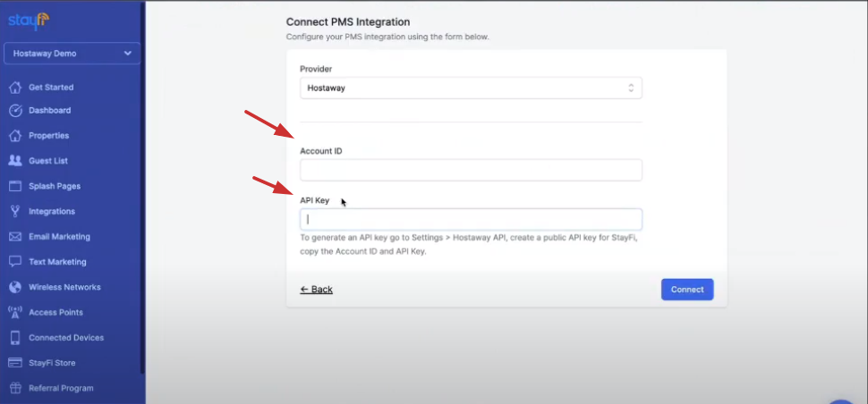Image resolution: width=868 pixels, height=404 pixels.
Task: Click the Wireless Networks globe icon
Action: [15, 288]
